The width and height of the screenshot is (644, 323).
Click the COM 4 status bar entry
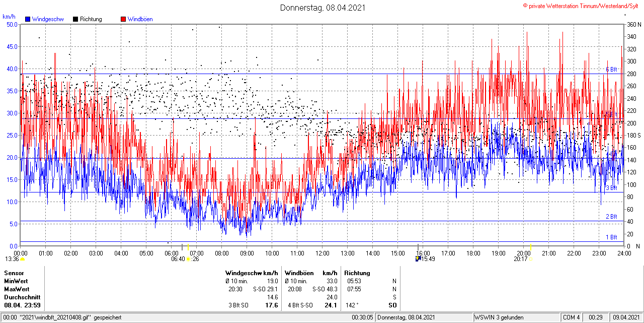[x=572, y=317]
